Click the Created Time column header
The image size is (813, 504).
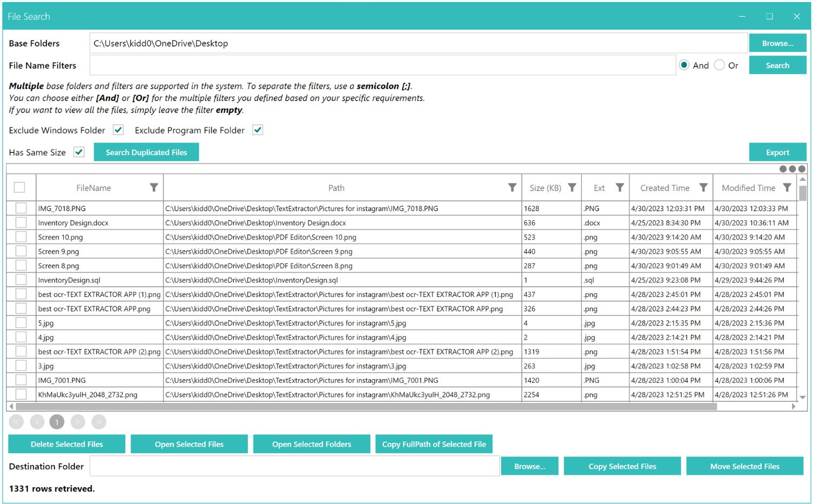tap(665, 188)
